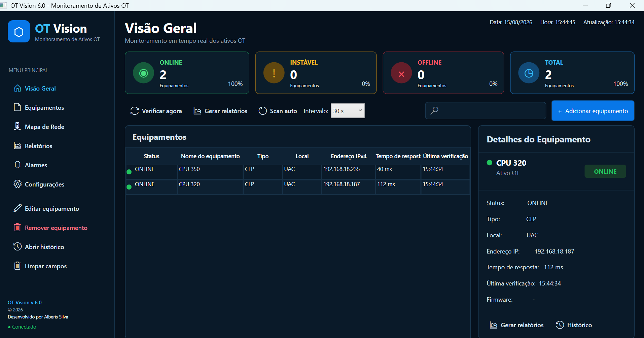This screenshot has height=338, width=644.
Task: Click green status dot of CPU 350 row
Action: click(x=129, y=172)
